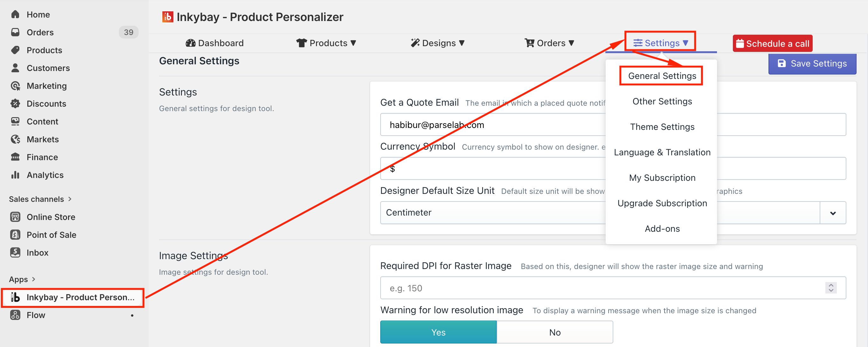The height and width of the screenshot is (347, 868).
Task: Click the Marketing target icon
Action: [x=15, y=86]
